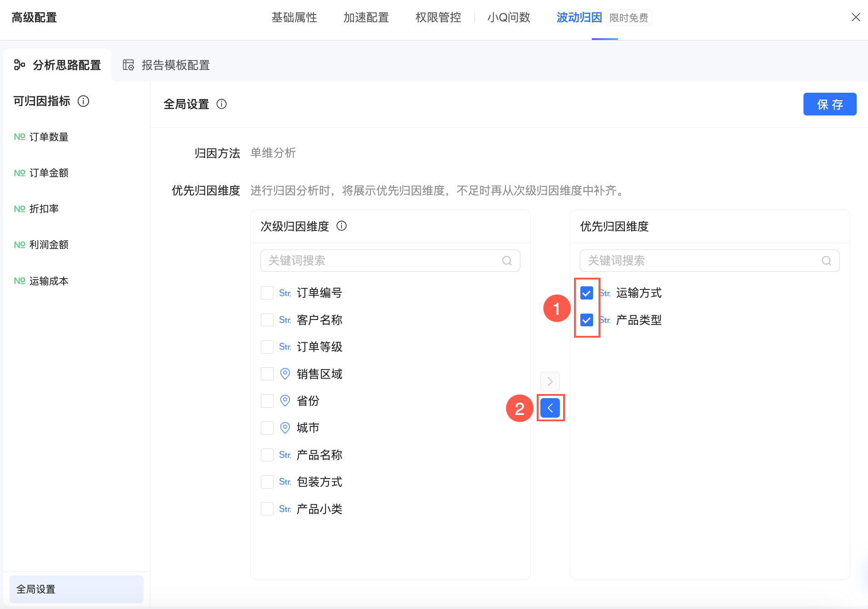Focus the 次级归因维度 keyword search field

[x=390, y=261]
